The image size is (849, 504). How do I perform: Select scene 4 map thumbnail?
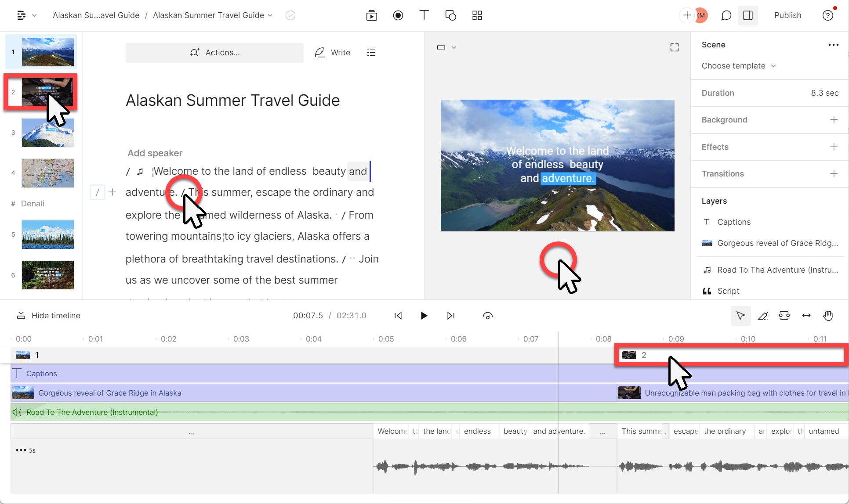tap(47, 173)
